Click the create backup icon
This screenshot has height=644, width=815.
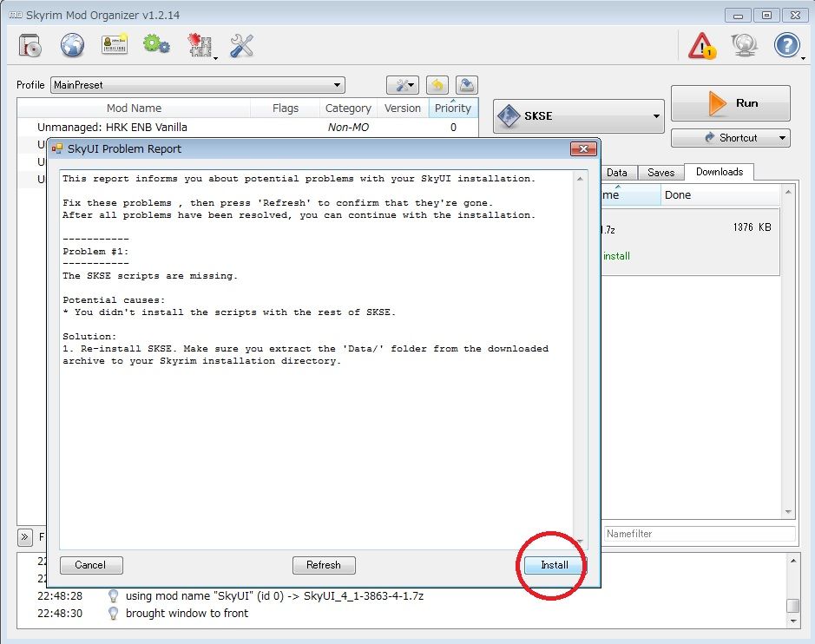[x=467, y=85]
